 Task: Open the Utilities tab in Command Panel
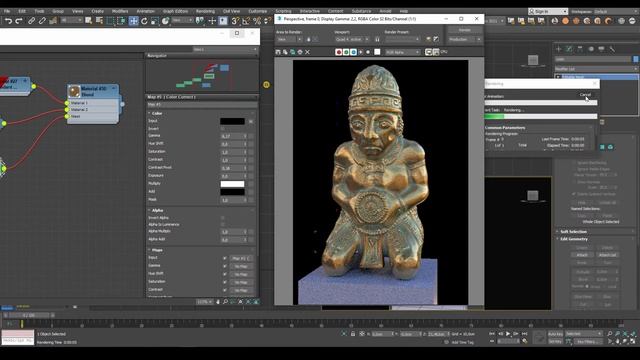coord(612,49)
